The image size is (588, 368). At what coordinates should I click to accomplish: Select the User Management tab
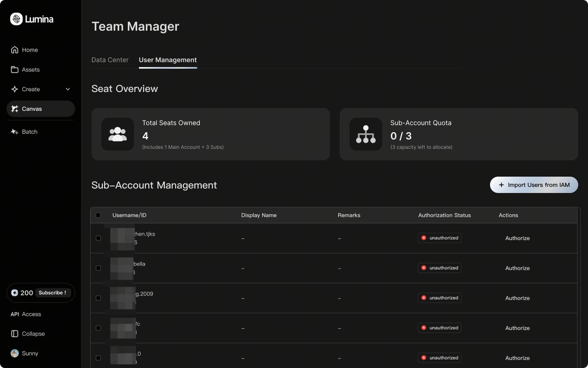coord(168,60)
